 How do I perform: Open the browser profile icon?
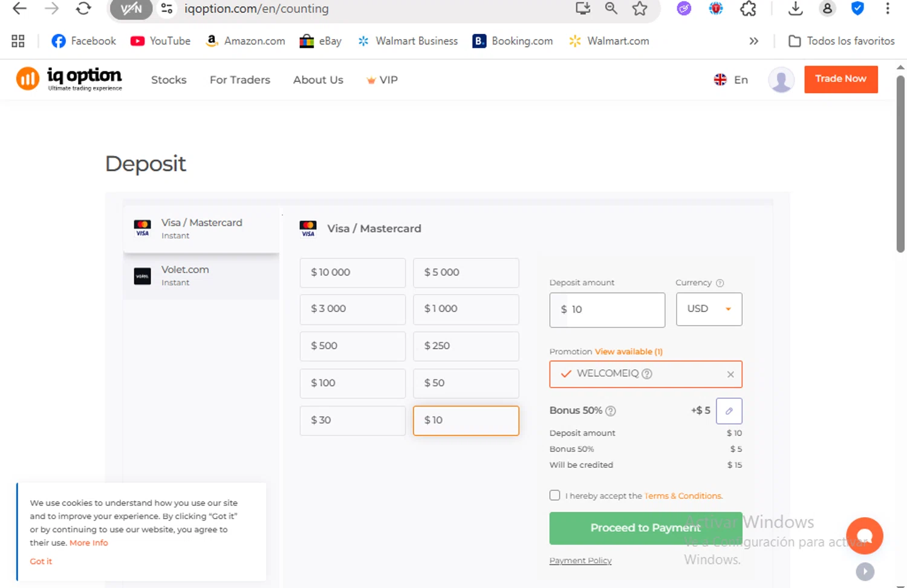click(827, 8)
